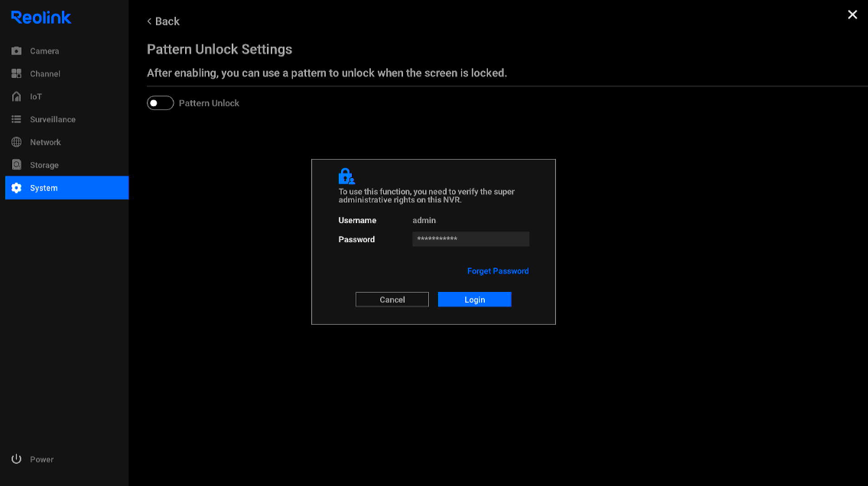Open the Network menu label

(x=45, y=142)
